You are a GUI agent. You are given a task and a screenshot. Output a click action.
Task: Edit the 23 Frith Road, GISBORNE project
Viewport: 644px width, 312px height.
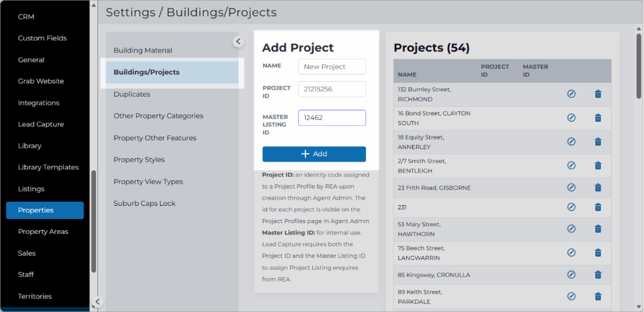[x=571, y=187]
